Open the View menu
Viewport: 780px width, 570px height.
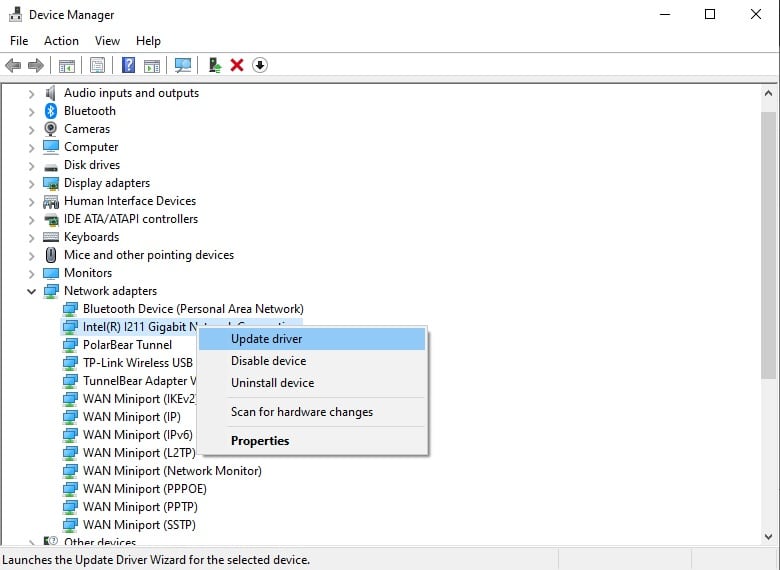click(107, 41)
